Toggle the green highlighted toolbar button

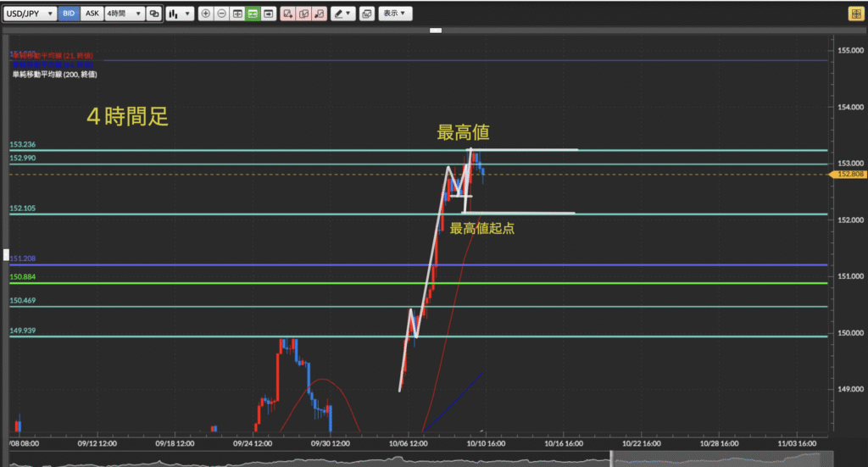(253, 14)
